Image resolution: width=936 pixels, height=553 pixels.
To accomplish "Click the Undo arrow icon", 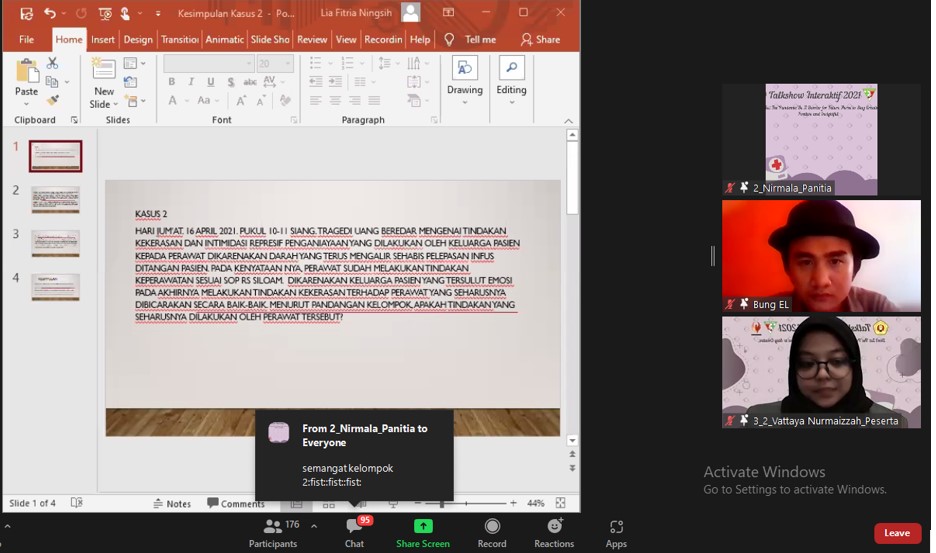I will click(51, 13).
